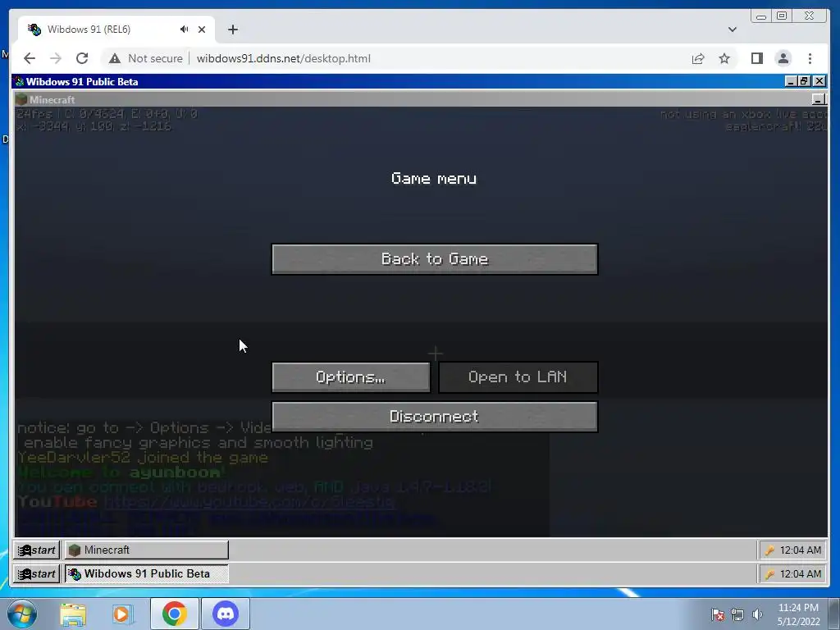This screenshot has width=840, height=630.
Task: Click the outer Wibdows 91 start button
Action: (x=36, y=573)
